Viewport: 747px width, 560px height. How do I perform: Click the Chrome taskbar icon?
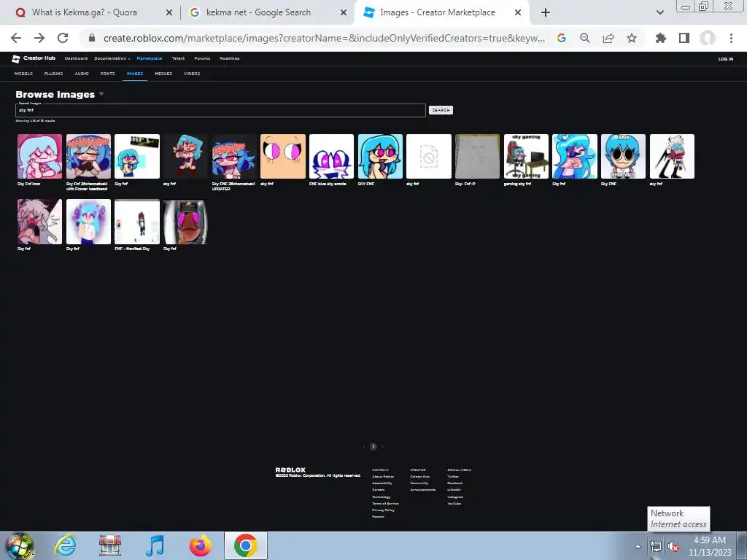tap(245, 545)
